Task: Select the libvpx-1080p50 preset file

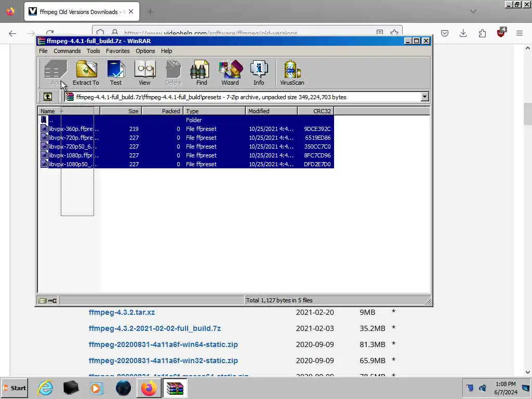Action: pyautogui.click(x=186, y=164)
